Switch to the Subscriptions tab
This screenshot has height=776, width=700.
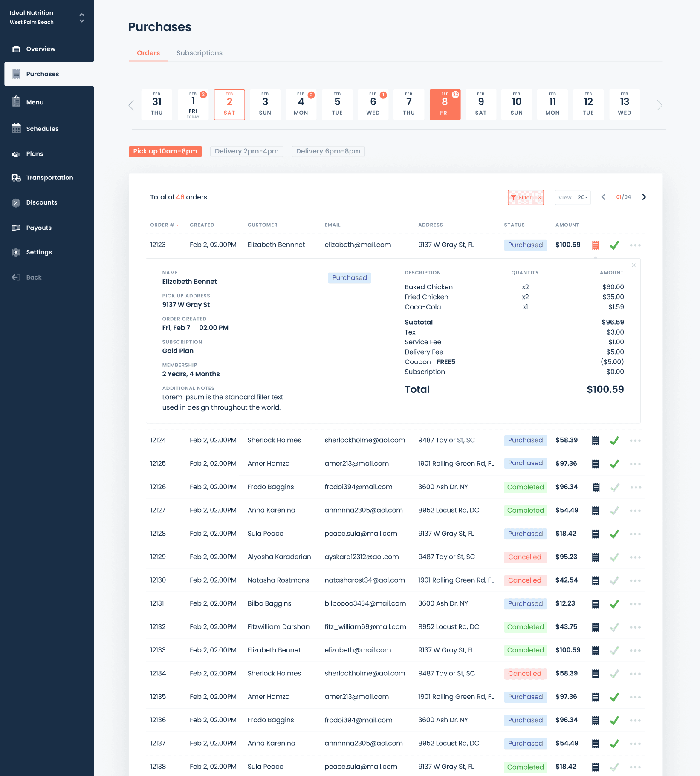[x=200, y=53]
